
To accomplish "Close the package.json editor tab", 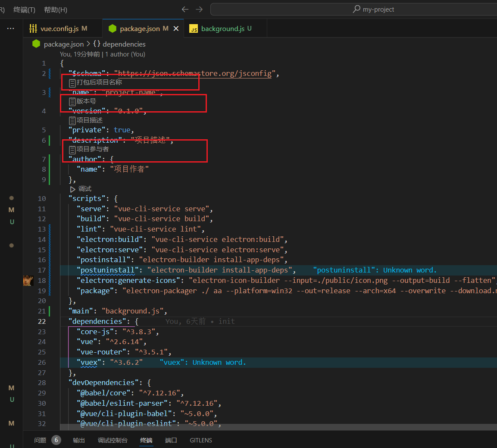I will [176, 28].
